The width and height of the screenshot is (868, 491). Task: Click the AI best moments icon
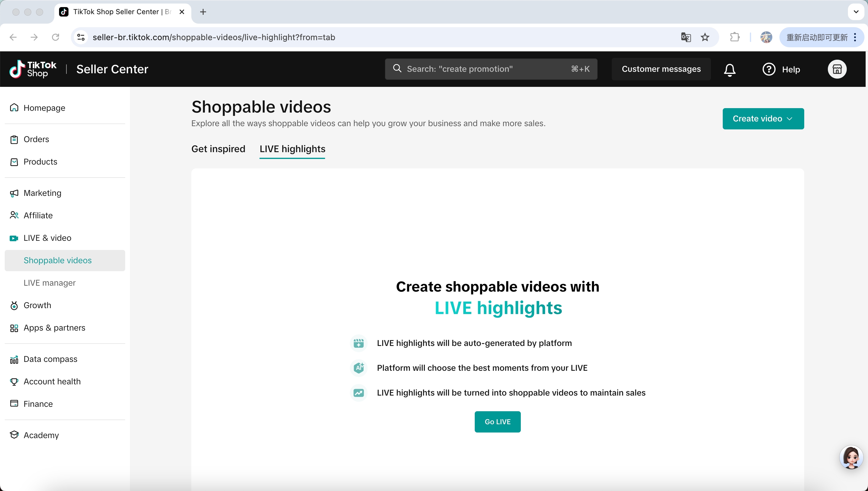pos(358,368)
